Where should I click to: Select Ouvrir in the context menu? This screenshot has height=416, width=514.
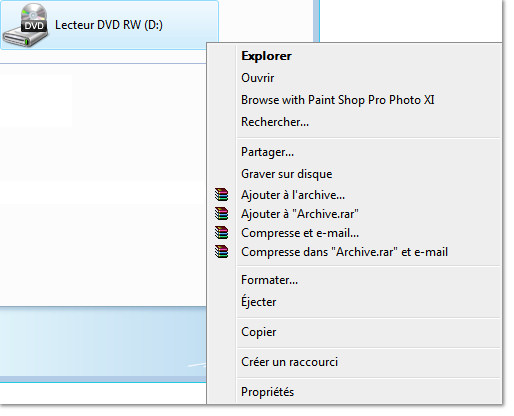257,78
